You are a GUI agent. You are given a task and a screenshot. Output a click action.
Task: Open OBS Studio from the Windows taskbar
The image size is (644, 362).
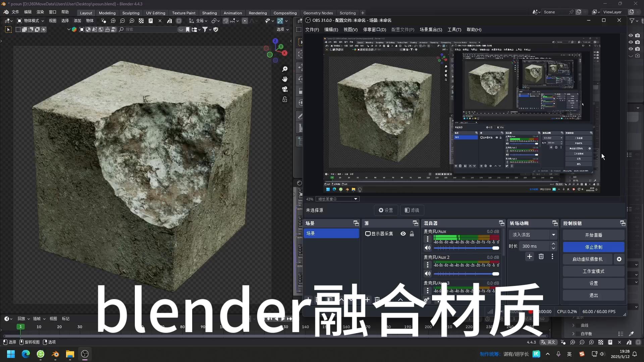point(85,354)
